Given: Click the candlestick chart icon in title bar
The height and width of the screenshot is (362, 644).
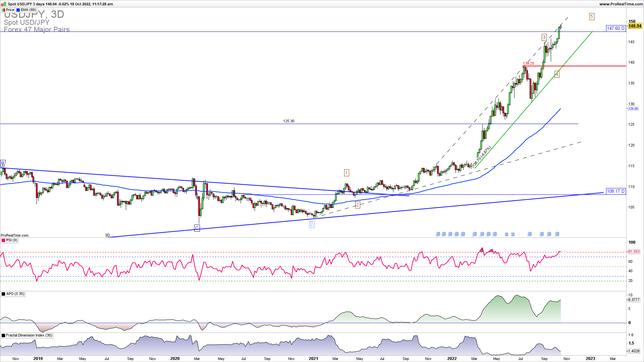Looking at the screenshot, I should [4, 4].
